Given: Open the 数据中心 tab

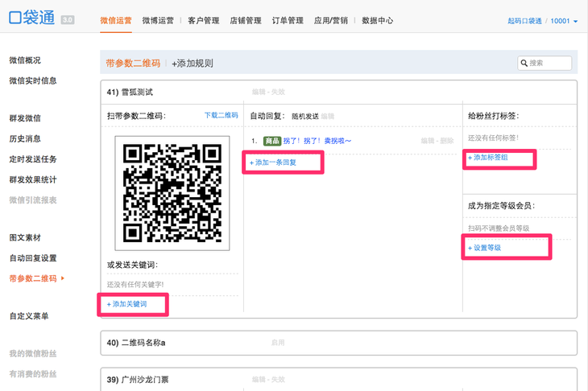Looking at the screenshot, I should point(378,21).
